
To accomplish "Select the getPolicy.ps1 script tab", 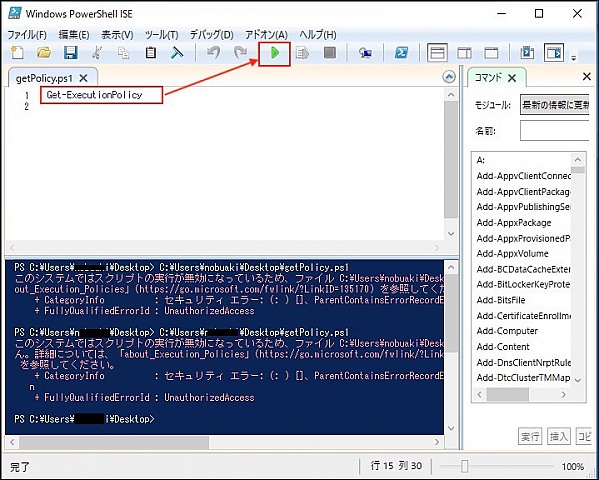I will point(44,78).
